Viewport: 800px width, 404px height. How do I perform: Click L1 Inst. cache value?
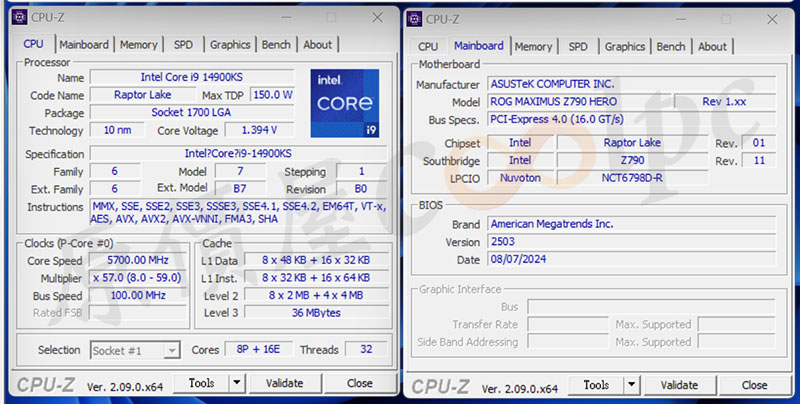316,277
